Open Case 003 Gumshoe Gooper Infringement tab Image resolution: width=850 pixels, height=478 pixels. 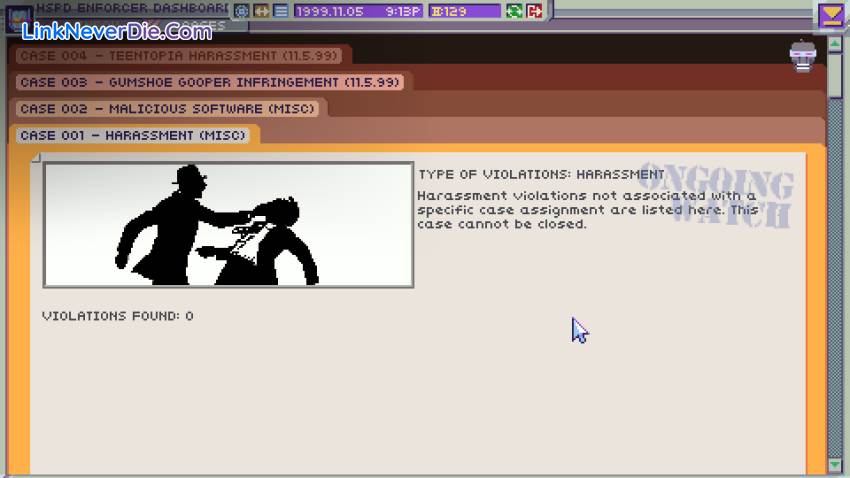coord(210,82)
